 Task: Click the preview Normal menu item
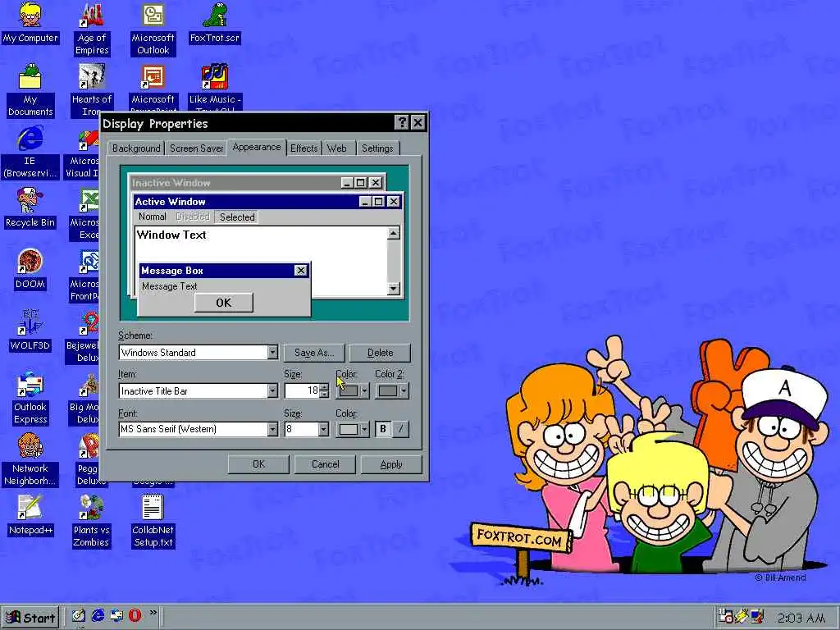coord(152,217)
